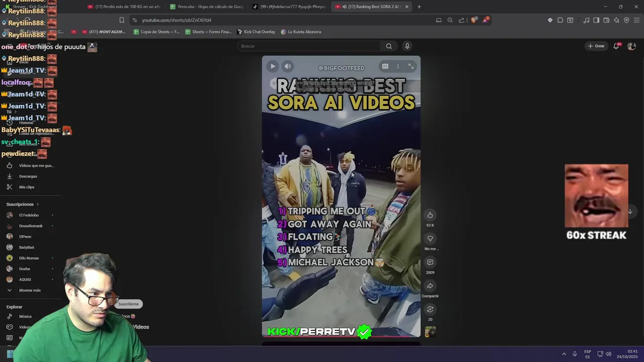Screen dimensions: 644x362
Task: Open the browser hamburger main menu
Action: [636, 20]
